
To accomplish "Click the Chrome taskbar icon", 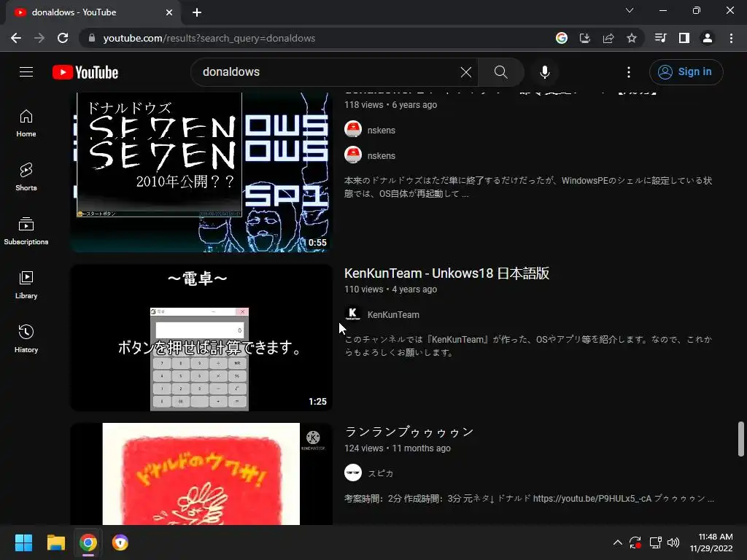I will pyautogui.click(x=88, y=542).
